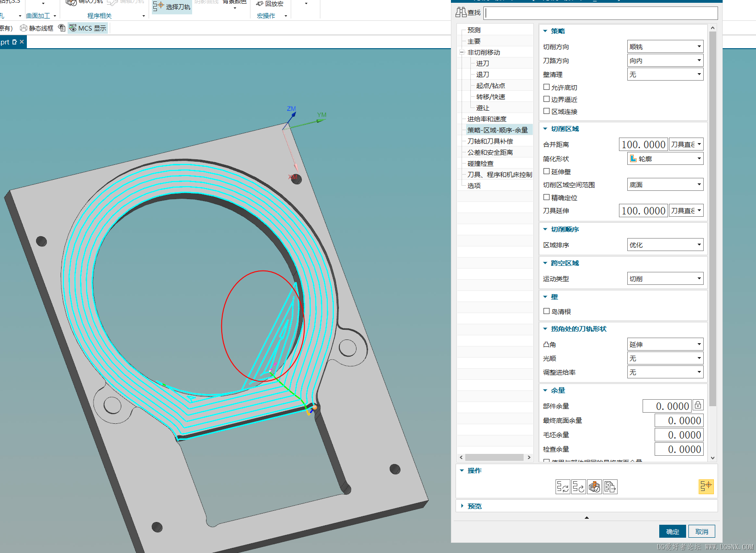The width and height of the screenshot is (756, 553).
Task: Open the 合并距离 unit dropdown
Action: click(686, 144)
